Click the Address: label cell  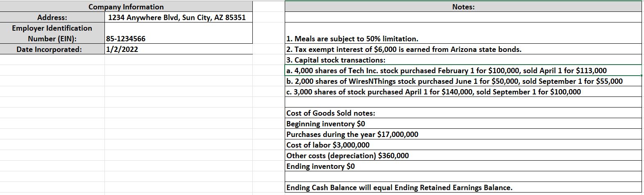52,17
